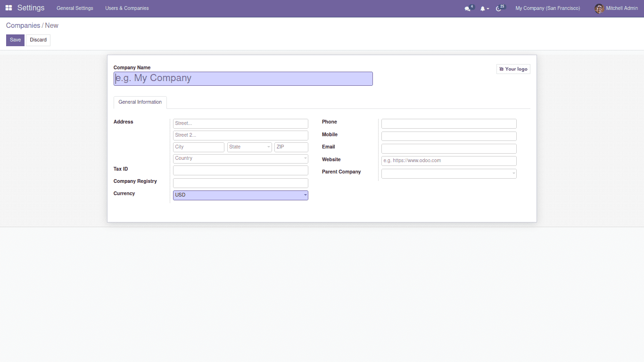Open the company switcher My Company (San Francisco)
The height and width of the screenshot is (362, 644).
pyautogui.click(x=547, y=8)
